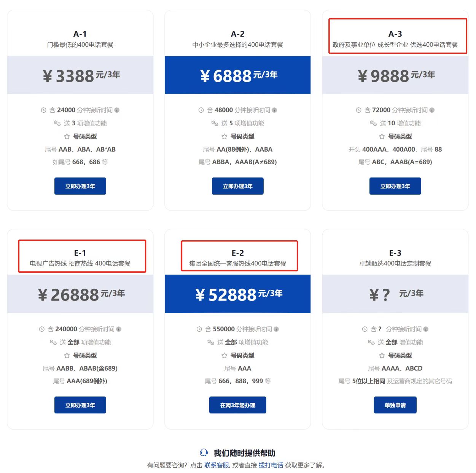Click info icon beside 48000 minutes
Viewport: 476px width, 473px height.
point(274,110)
